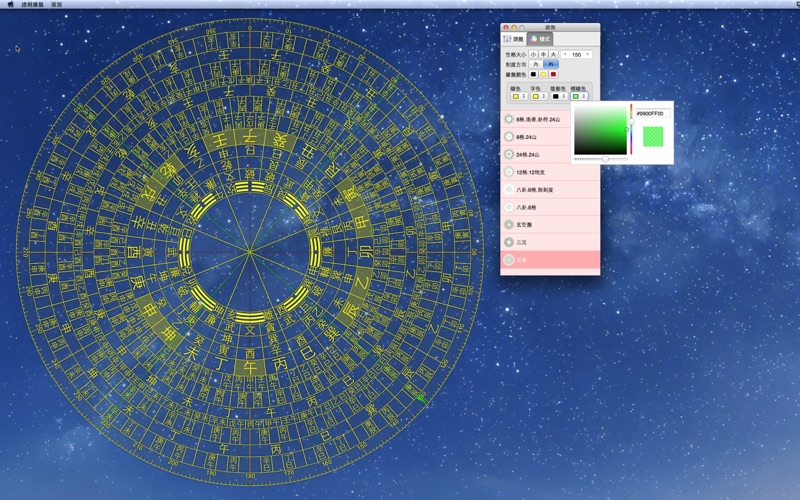This screenshot has height=500, width=800.
Task: Set scale direction to 外
Action: (x=551, y=64)
